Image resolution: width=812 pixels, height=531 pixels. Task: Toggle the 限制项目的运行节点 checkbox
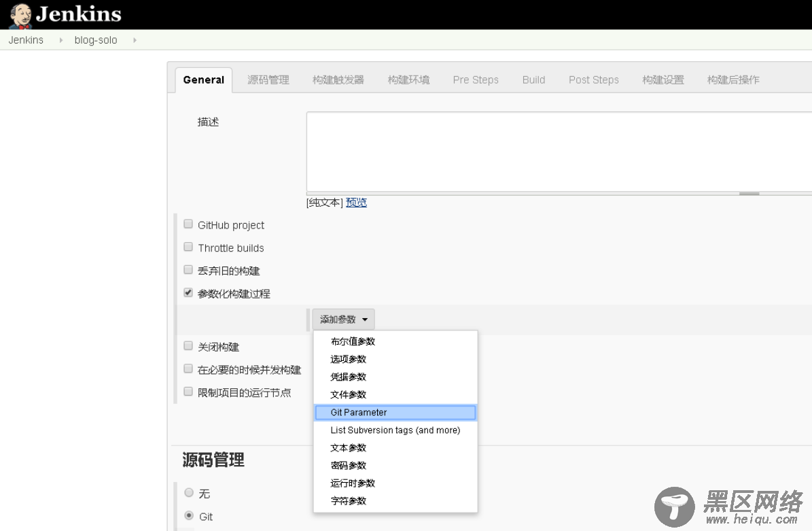[188, 392]
